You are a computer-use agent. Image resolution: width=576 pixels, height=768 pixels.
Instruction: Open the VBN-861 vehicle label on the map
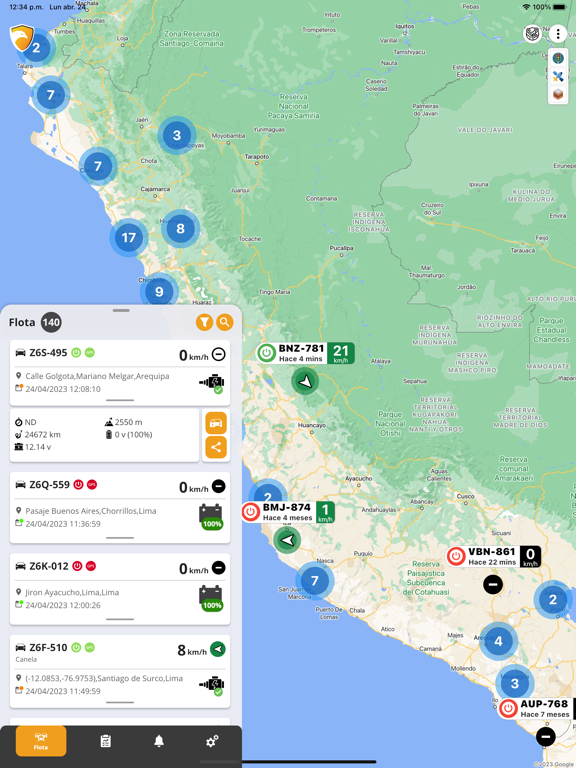point(494,556)
